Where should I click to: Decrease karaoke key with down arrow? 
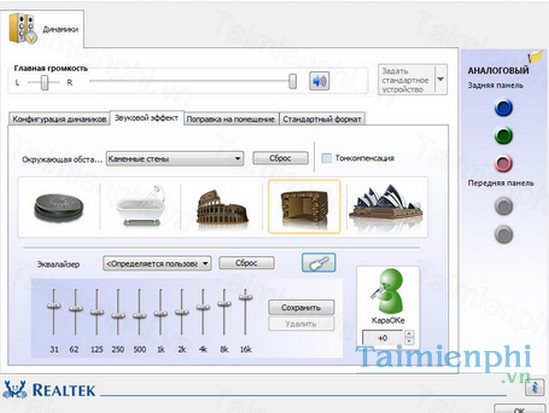point(409,341)
